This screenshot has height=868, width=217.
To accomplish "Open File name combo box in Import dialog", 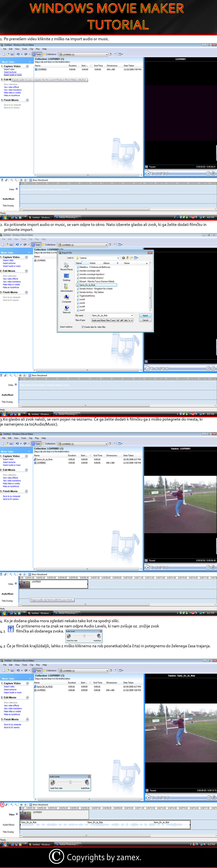I will click(x=112, y=315).
